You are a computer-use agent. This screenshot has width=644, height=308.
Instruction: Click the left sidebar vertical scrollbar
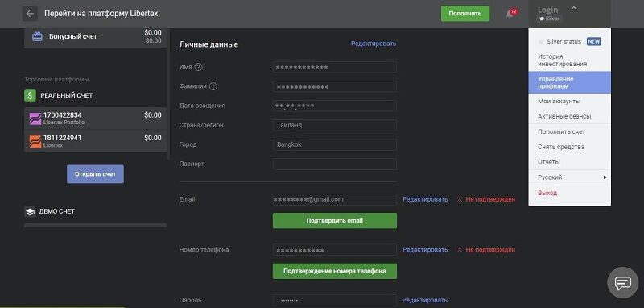pos(168,94)
